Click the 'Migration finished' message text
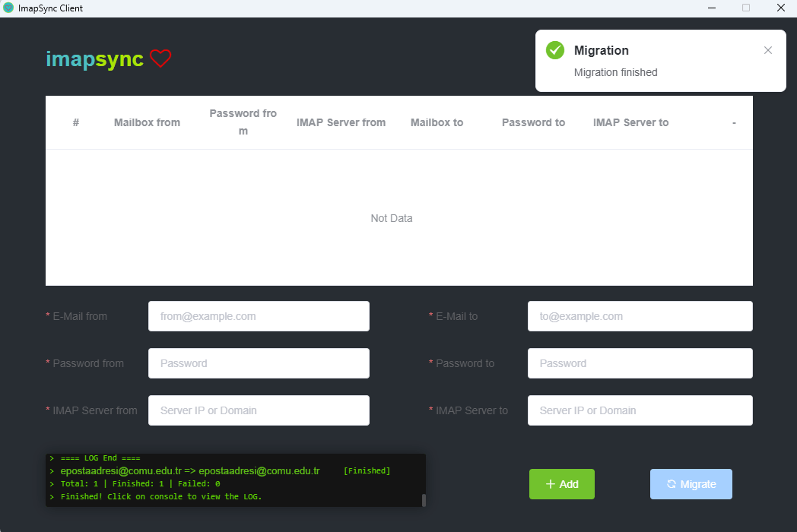Viewport: 797px width, 532px height. click(615, 73)
